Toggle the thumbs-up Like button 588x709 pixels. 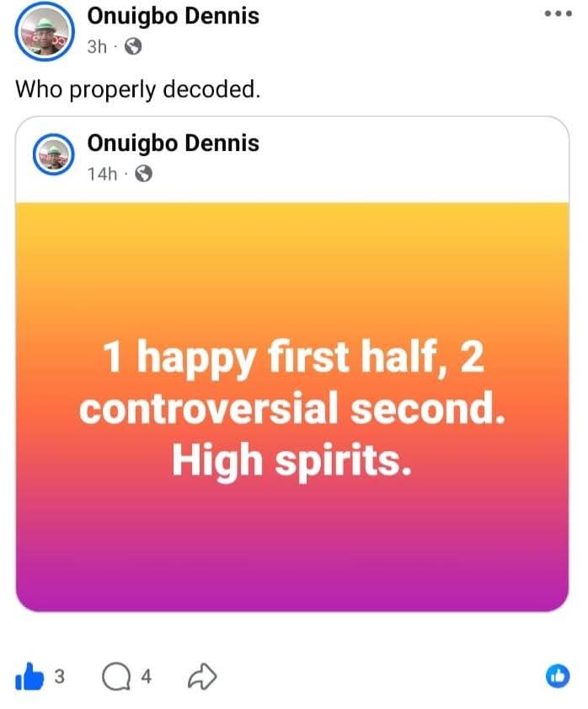[31, 674]
